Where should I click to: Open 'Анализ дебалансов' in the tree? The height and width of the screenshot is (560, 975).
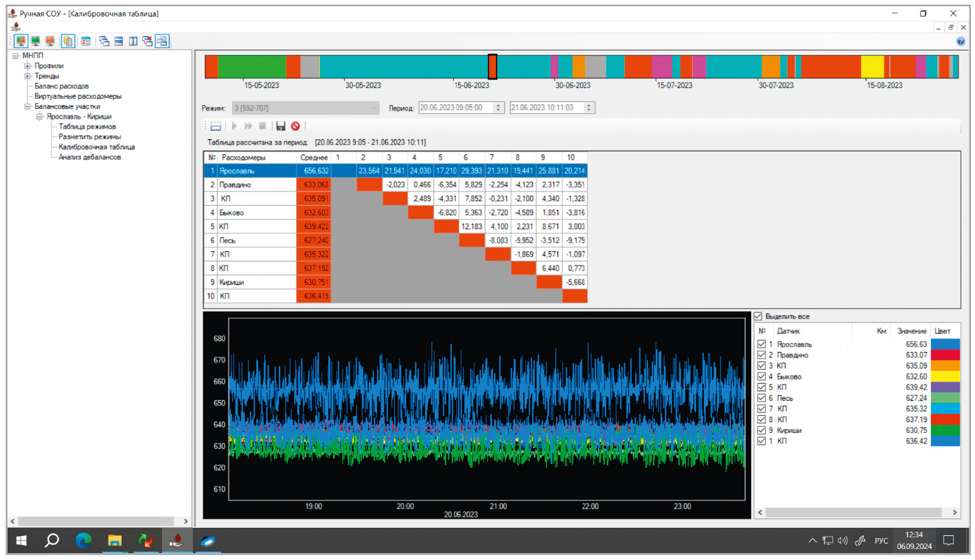[89, 157]
